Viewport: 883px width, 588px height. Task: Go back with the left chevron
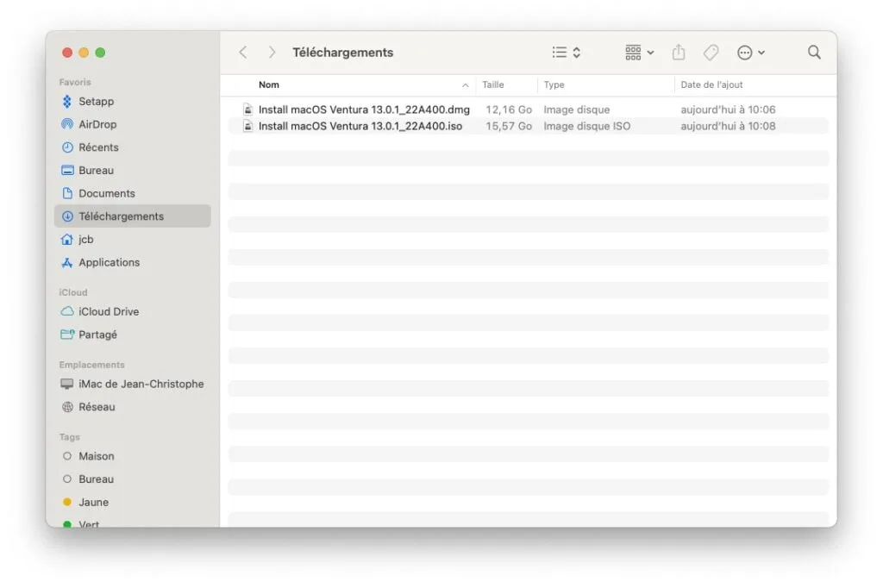[243, 53]
